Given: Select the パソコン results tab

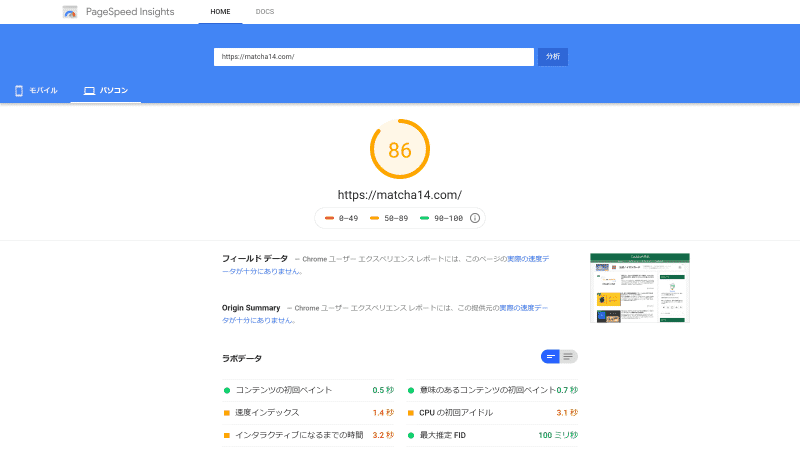Looking at the screenshot, I should (106, 91).
